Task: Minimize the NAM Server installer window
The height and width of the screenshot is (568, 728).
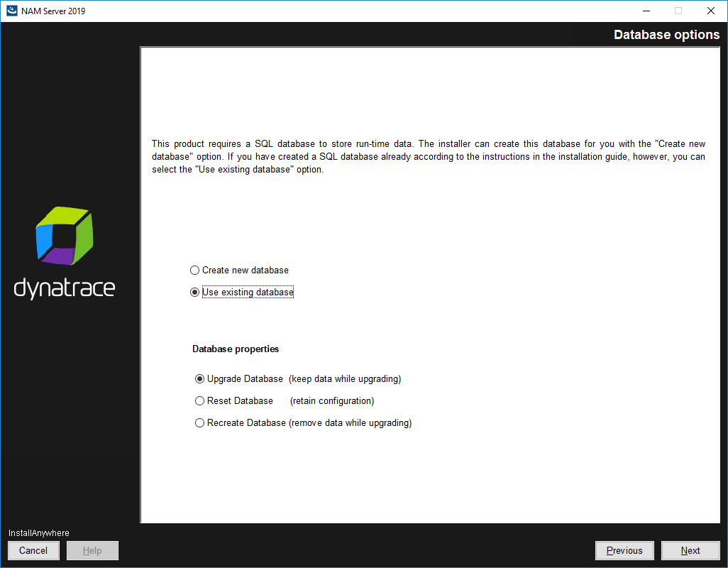Action: [x=646, y=11]
